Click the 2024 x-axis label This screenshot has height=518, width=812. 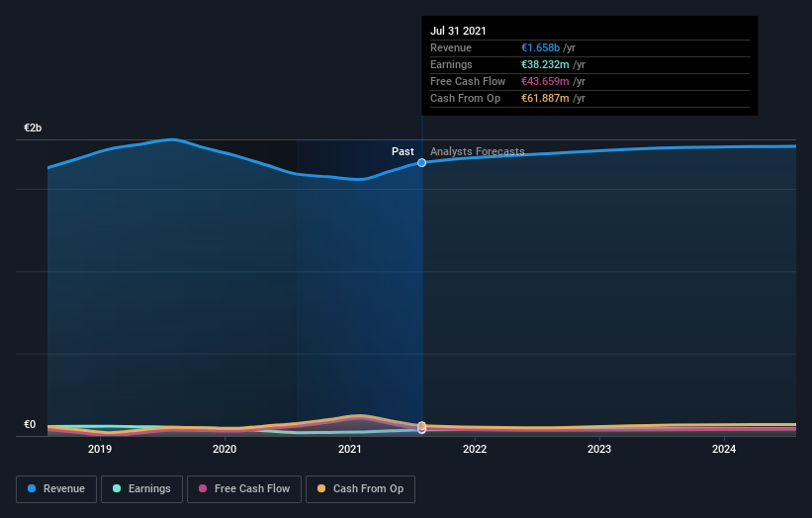point(724,449)
